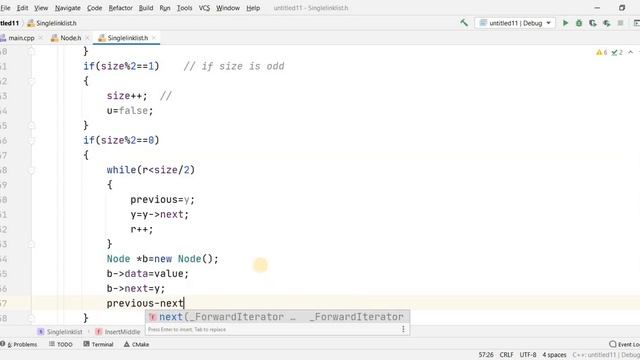Open the Code menu

click(x=94, y=8)
